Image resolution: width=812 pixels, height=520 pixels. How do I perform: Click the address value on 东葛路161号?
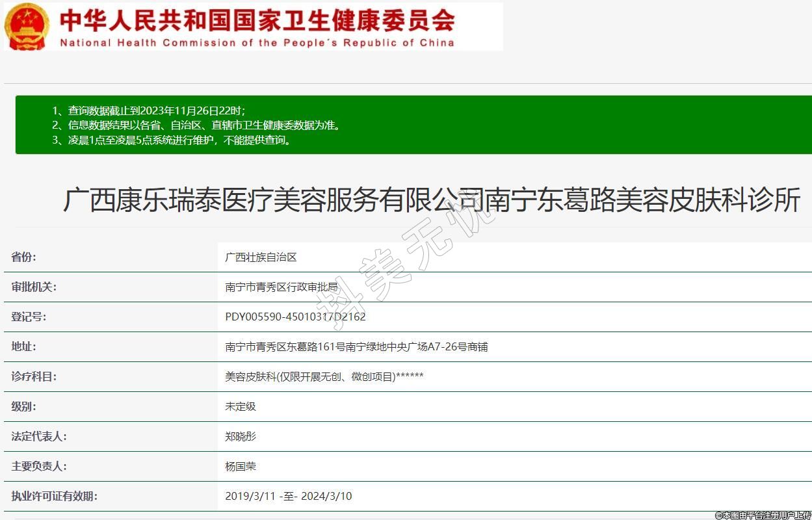point(356,347)
